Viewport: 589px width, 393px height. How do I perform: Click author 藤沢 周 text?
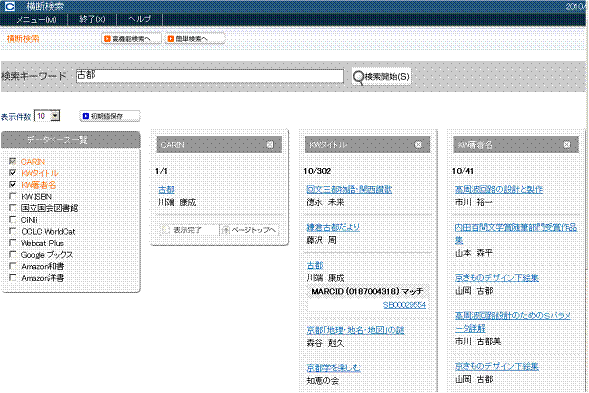pyautogui.click(x=322, y=240)
